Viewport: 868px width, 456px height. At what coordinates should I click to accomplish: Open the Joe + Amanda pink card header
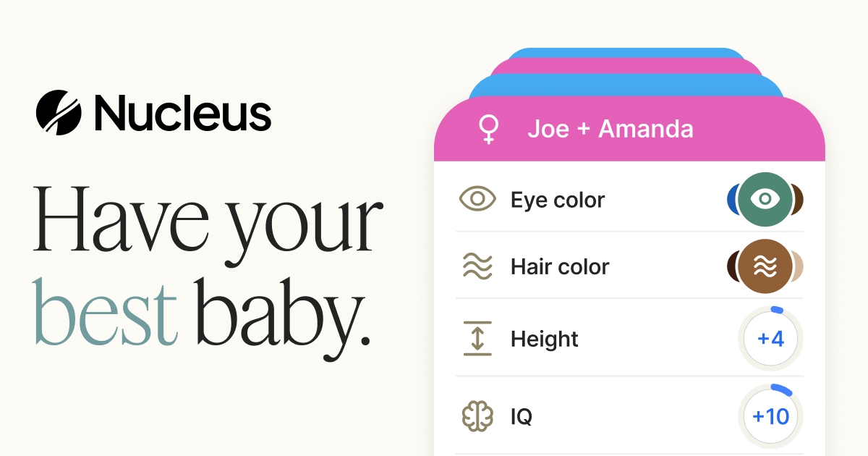tap(629, 129)
